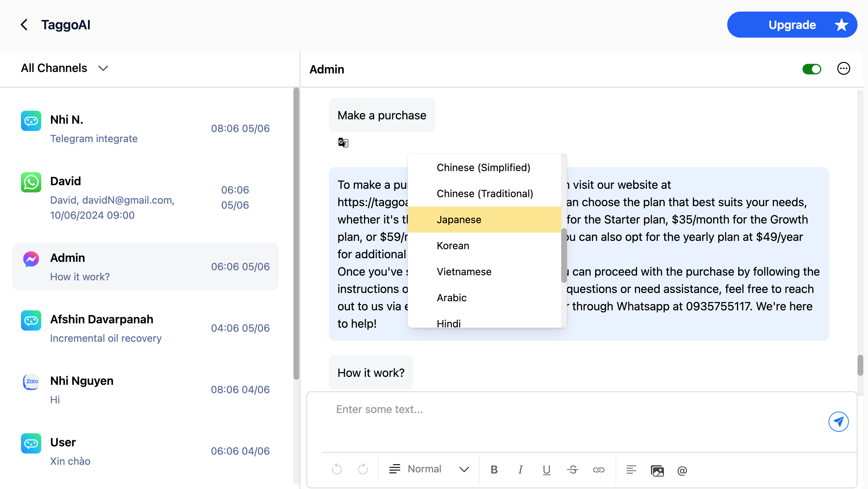Send the message with paper plane button
Screen dimensions: 868x489
838,422
